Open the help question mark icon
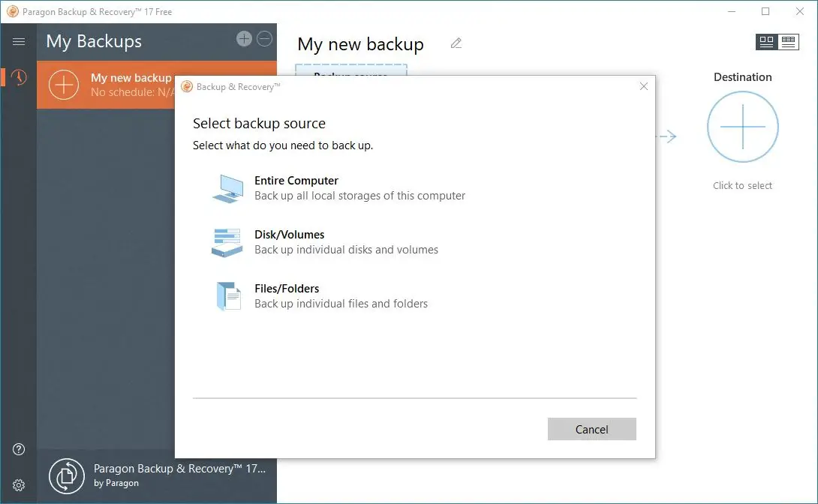 point(19,449)
